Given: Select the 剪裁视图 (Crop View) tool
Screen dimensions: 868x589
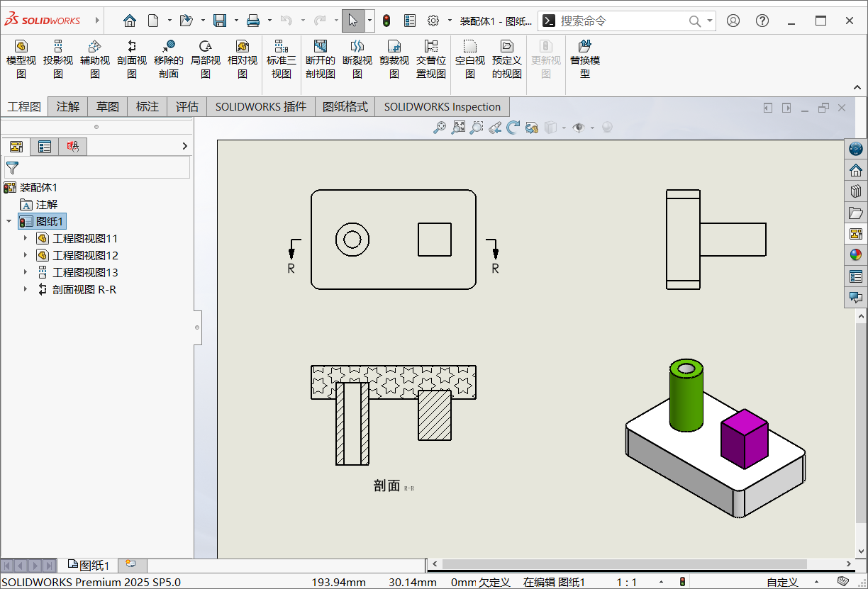Looking at the screenshot, I should tap(394, 60).
